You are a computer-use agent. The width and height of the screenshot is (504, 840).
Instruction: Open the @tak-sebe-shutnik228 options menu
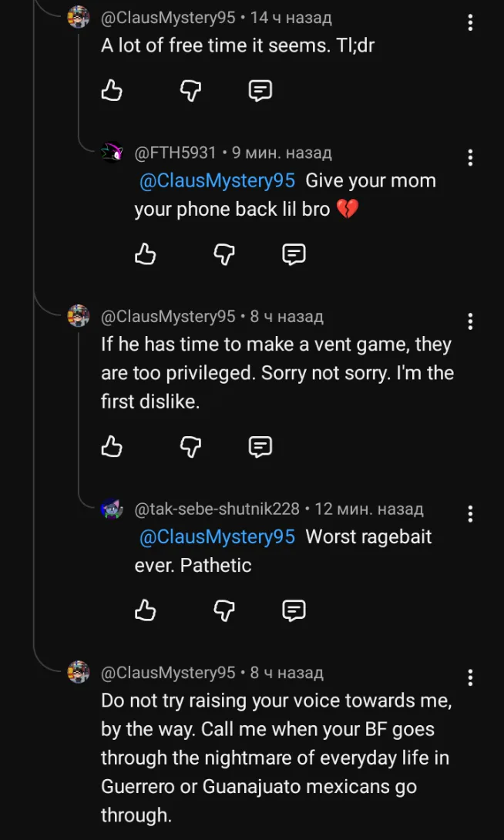coord(470,514)
